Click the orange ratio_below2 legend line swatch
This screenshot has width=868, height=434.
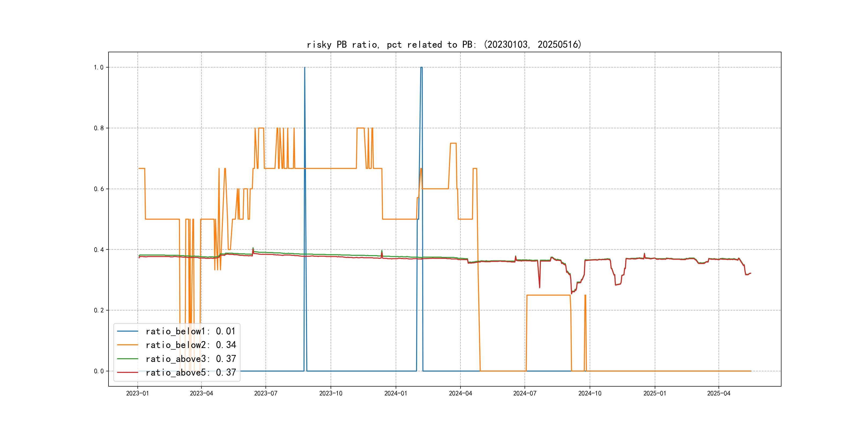[x=127, y=345]
